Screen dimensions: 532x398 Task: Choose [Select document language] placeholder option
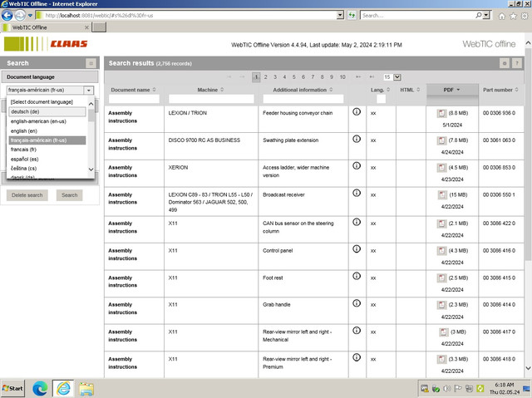pyautogui.click(x=47, y=102)
